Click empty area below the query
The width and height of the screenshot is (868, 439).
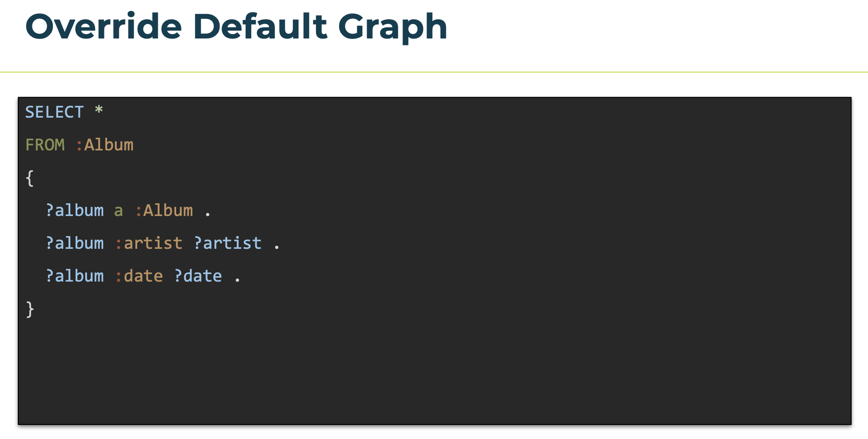pyautogui.click(x=434, y=372)
